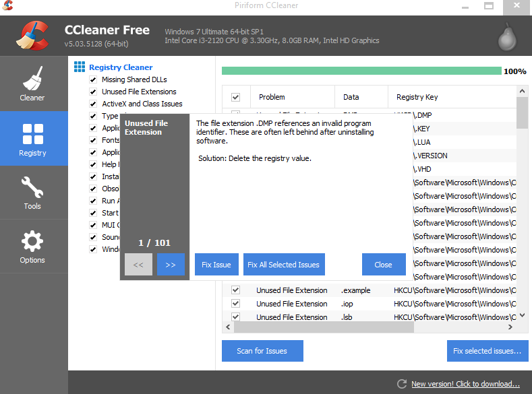Click the horizontal scrollbar right arrow
532x394 pixels.
(x=510, y=327)
